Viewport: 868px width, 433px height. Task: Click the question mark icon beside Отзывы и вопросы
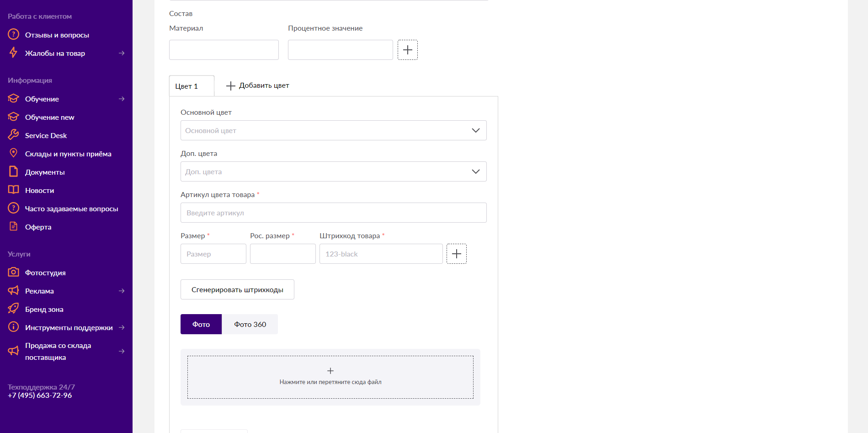pos(14,34)
